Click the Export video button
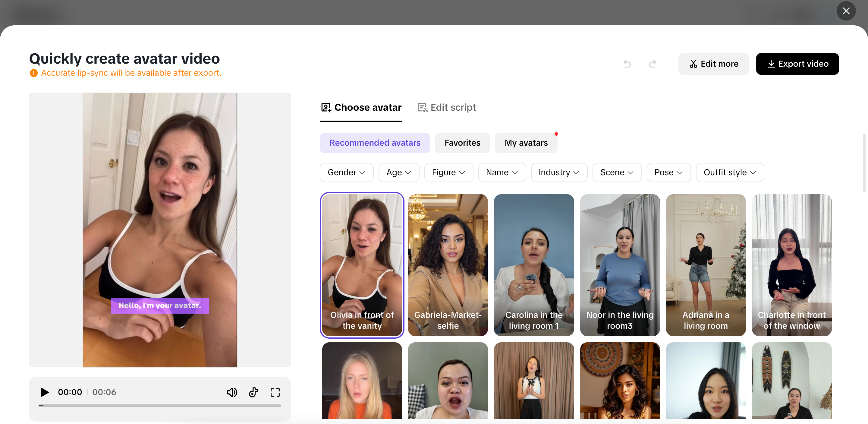The height and width of the screenshot is (424, 868). 797,64
